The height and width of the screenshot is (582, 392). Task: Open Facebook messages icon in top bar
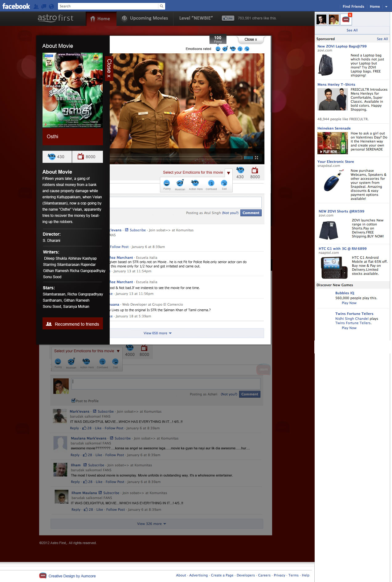pos(44,6)
